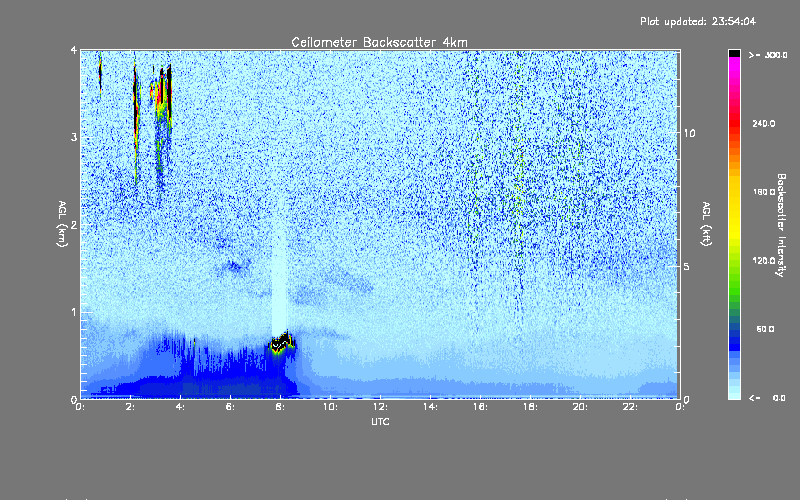This screenshot has width=800, height=500.
Task: Click tick label 0 on the km axis
Action: 74,399
